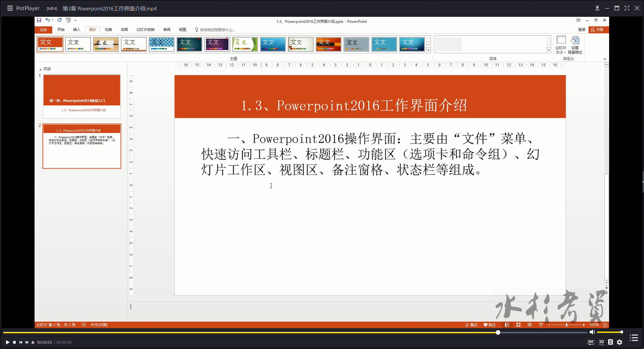Select the dark teal theme thumbnail

coord(189,44)
